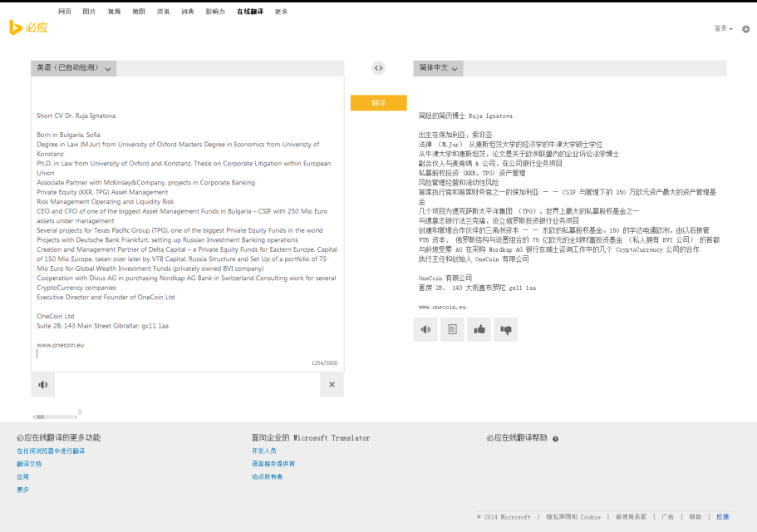Click the "1254/5000" character counter

tap(324, 363)
